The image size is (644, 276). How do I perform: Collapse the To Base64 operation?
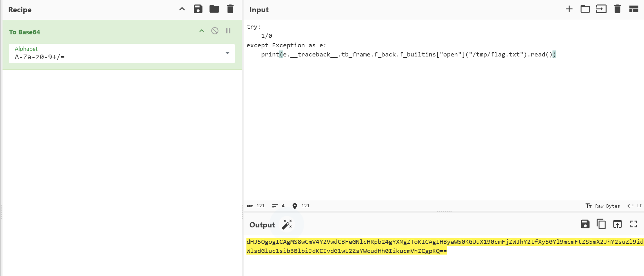click(202, 31)
